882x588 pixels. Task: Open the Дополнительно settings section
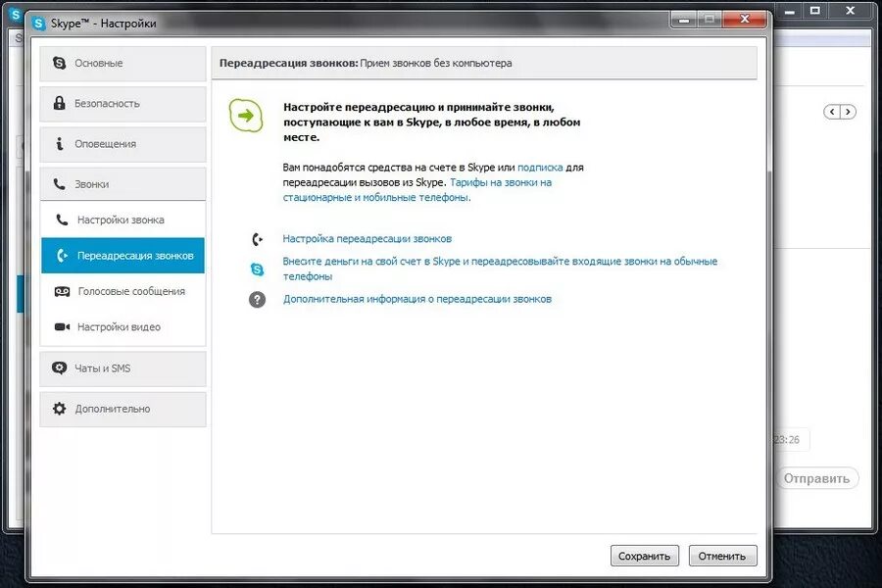(122, 409)
